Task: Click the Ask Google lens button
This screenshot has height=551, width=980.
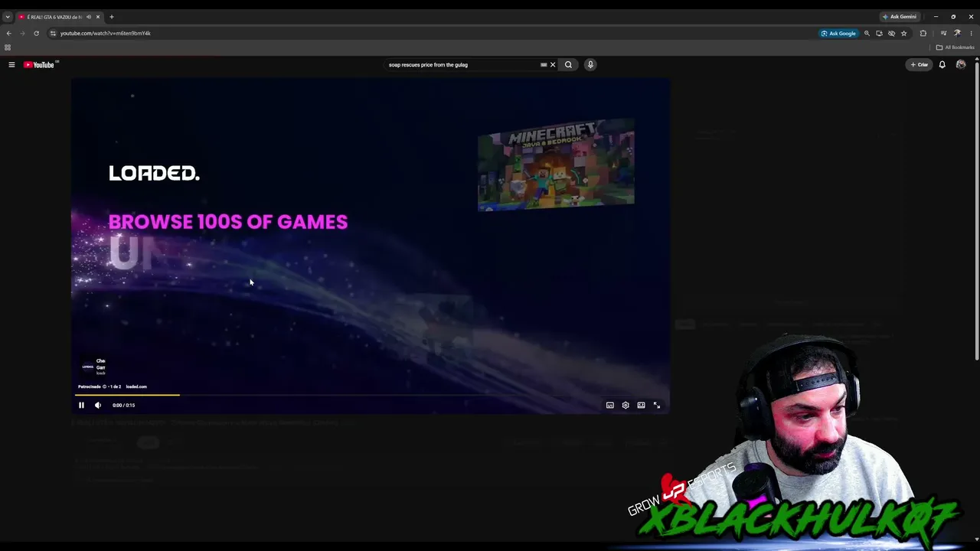Action: [838, 33]
